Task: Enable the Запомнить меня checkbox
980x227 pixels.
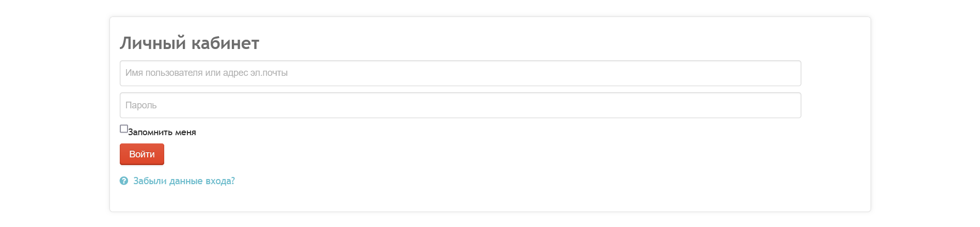Action: (x=124, y=129)
